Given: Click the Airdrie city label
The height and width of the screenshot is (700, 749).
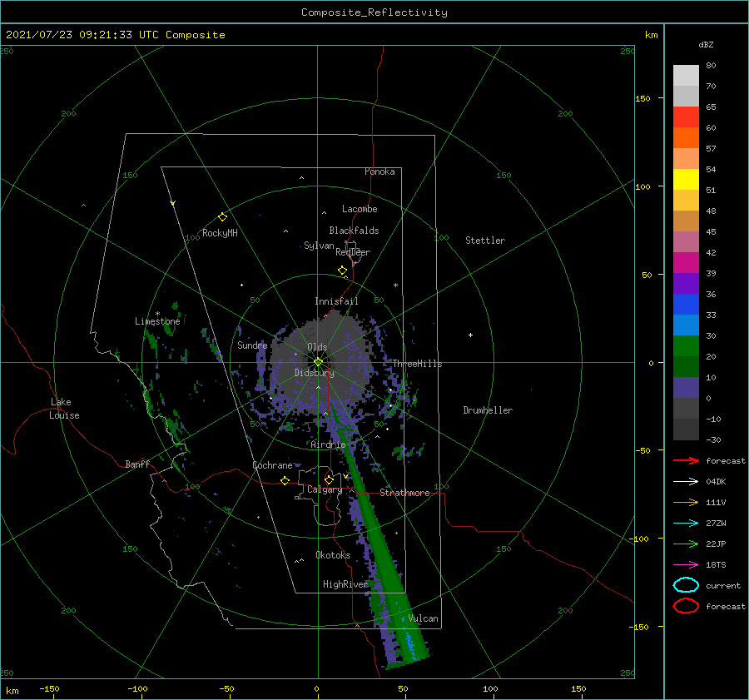Looking at the screenshot, I should point(328,444).
